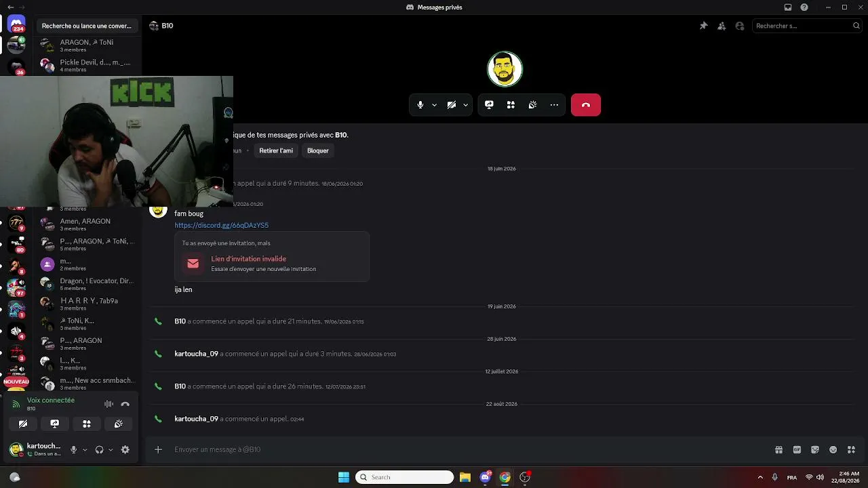Open the 'P..., ARAGON' 3 membres group
Viewport: 868px width, 488px height.
pos(88,344)
